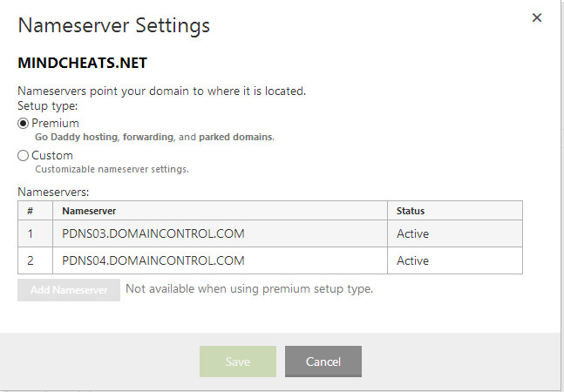Close the Nameserver Settings dialog with X
Viewport: 564px width, 392px height.
(537, 17)
